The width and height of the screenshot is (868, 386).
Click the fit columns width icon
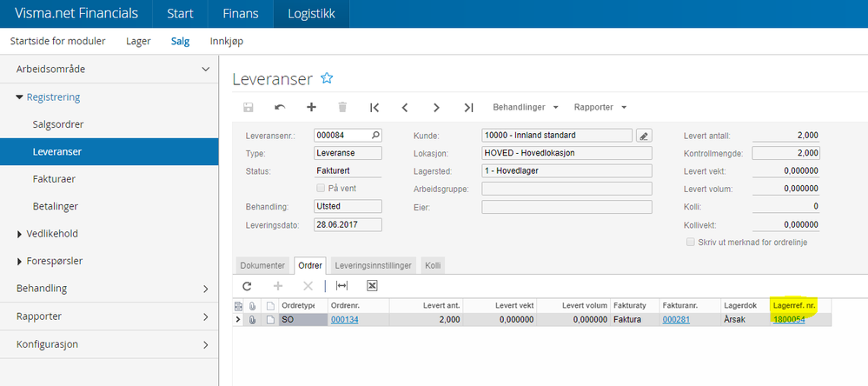pyautogui.click(x=342, y=286)
